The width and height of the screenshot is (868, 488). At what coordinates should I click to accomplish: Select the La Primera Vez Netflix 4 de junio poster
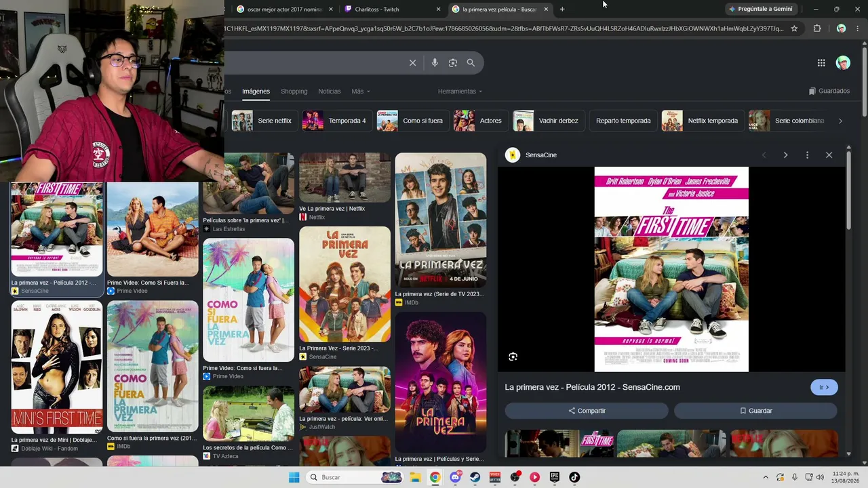(441, 220)
